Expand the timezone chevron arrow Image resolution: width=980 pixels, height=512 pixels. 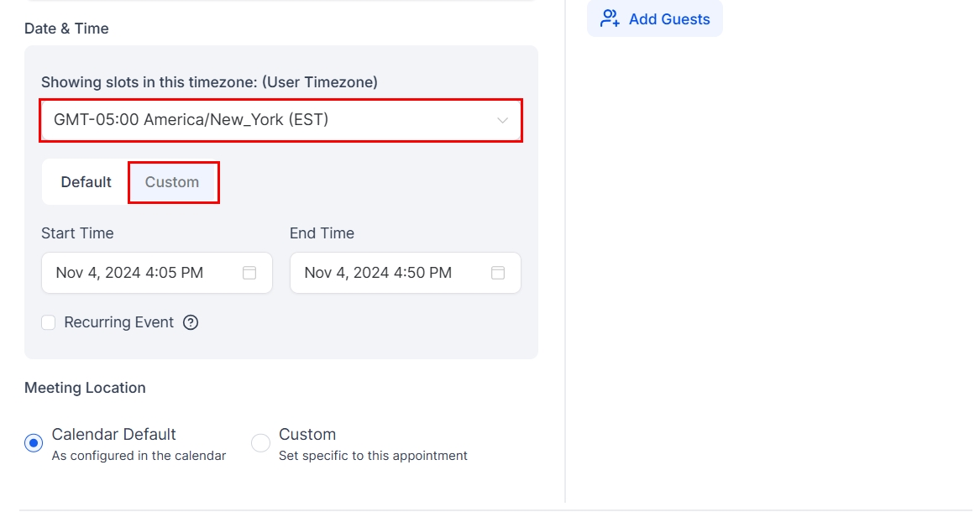(x=502, y=120)
